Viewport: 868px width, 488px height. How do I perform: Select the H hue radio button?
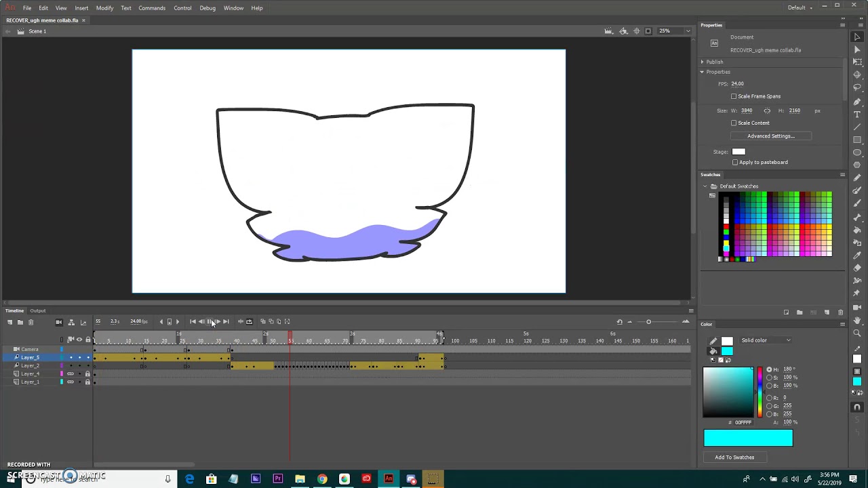[769, 369]
